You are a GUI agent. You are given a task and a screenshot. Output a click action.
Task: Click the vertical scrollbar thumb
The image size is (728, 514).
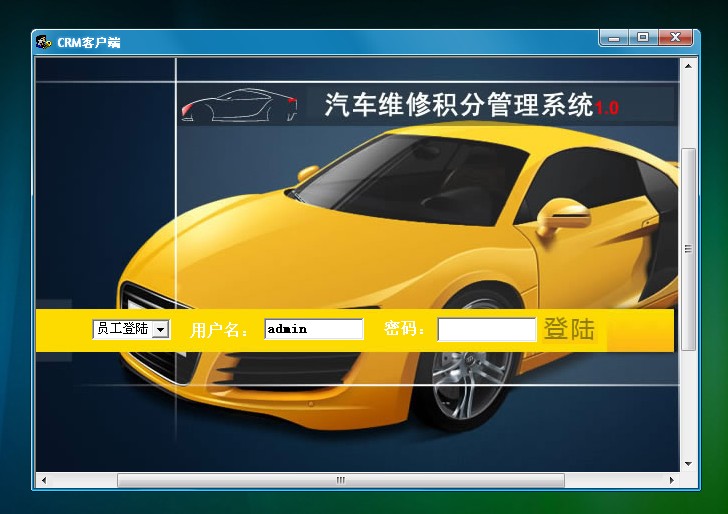pyautogui.click(x=688, y=249)
